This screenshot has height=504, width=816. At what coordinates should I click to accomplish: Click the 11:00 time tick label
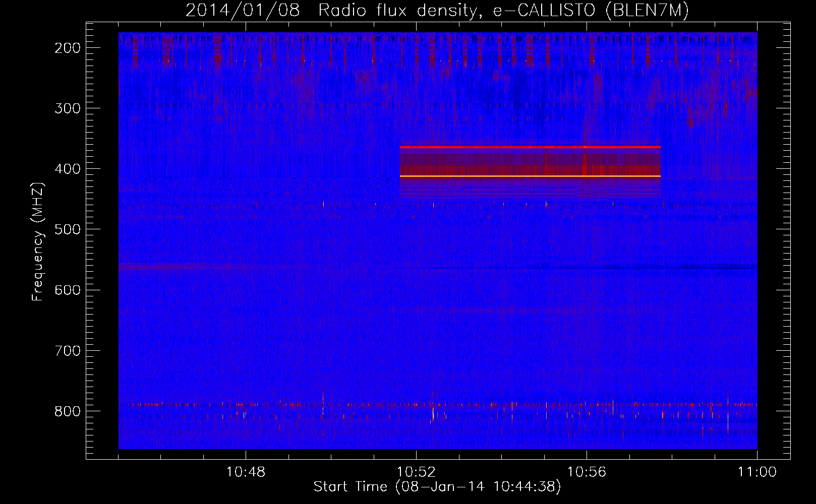pyautogui.click(x=757, y=472)
